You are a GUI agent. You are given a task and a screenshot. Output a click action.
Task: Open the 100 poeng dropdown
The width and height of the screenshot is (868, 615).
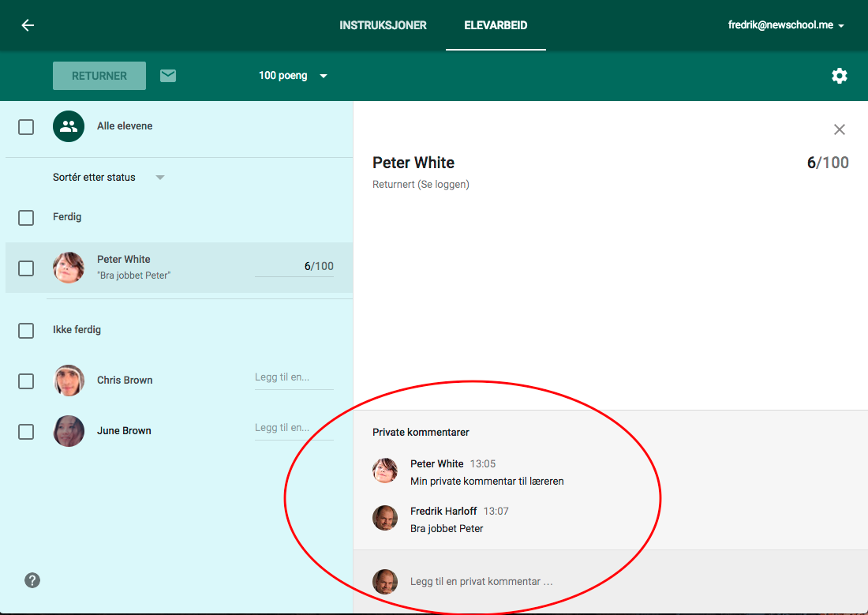(x=293, y=76)
